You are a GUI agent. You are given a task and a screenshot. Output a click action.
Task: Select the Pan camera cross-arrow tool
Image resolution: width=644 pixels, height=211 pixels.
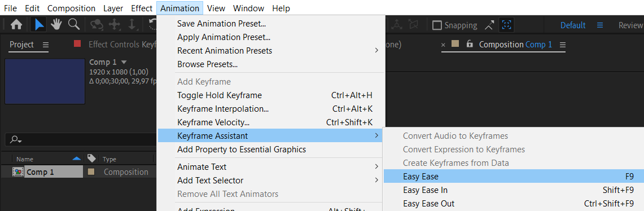114,25
